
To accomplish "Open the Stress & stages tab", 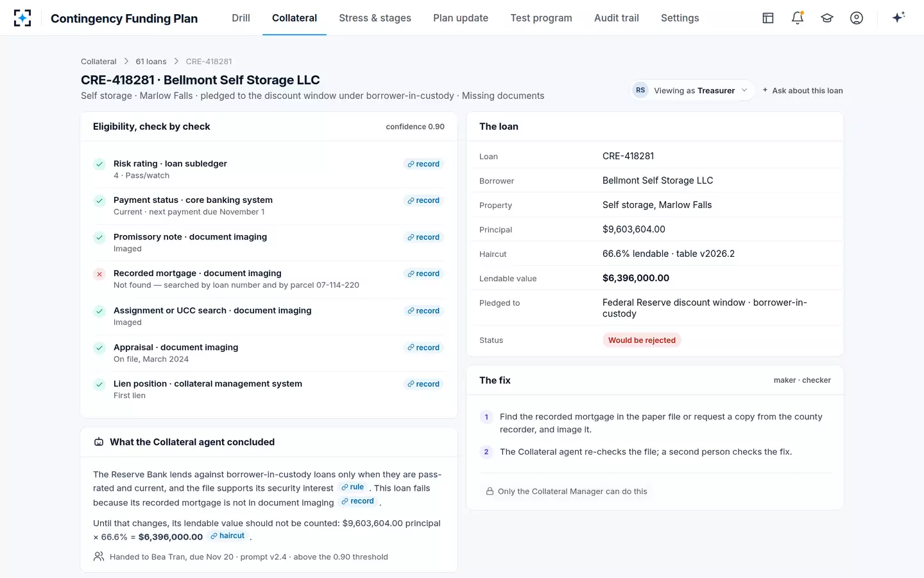I will 375,18.
